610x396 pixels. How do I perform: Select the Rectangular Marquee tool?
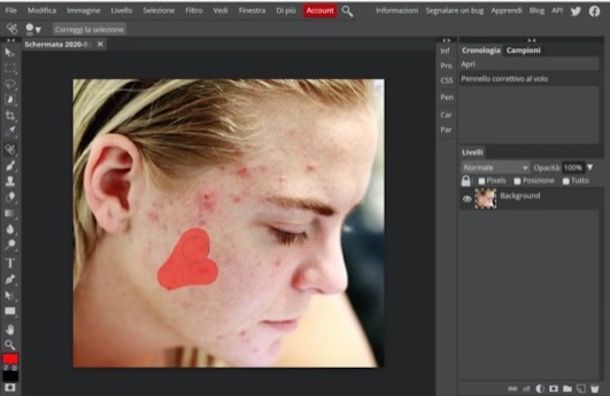click(10, 68)
